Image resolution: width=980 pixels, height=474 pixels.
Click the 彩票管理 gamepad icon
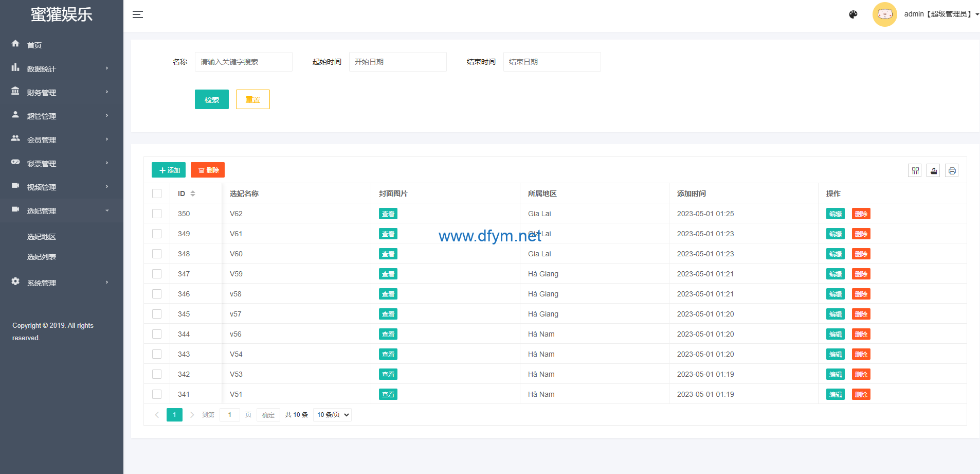pyautogui.click(x=15, y=162)
